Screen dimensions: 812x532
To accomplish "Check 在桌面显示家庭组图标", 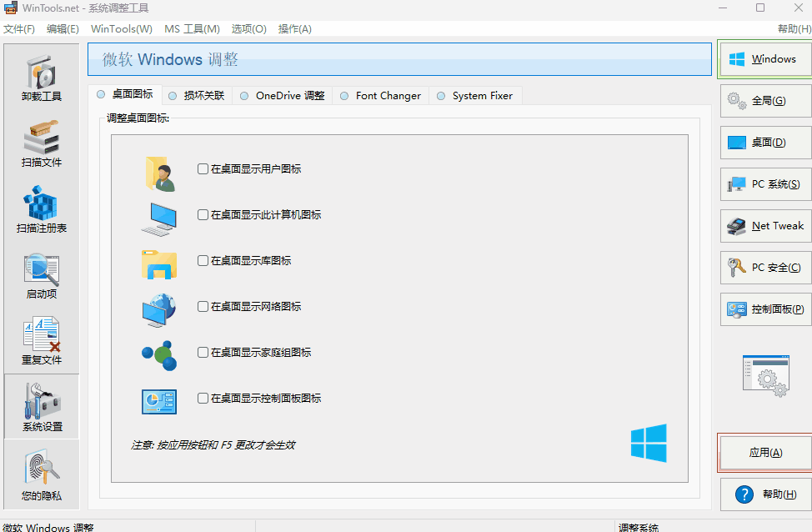I will pyautogui.click(x=203, y=352).
